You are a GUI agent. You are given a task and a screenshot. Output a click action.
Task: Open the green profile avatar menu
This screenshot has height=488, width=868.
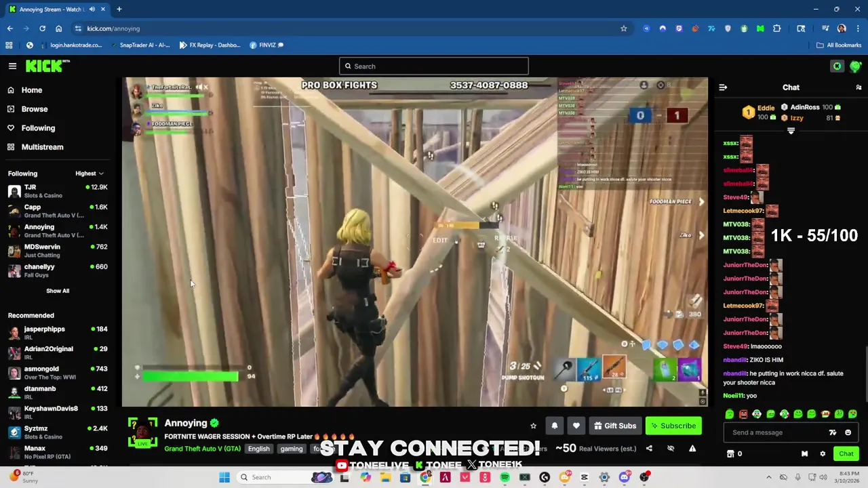point(855,66)
